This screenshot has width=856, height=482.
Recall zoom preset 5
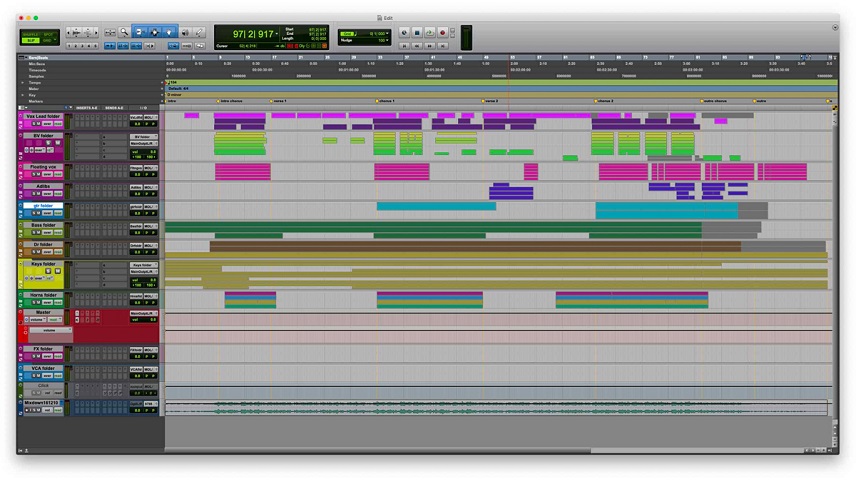pos(96,46)
